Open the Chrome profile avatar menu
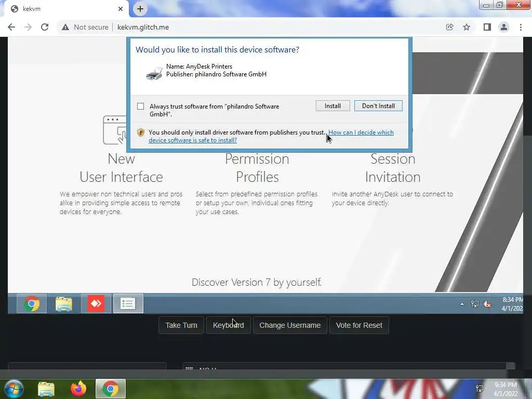This screenshot has width=532, height=399. [504, 27]
